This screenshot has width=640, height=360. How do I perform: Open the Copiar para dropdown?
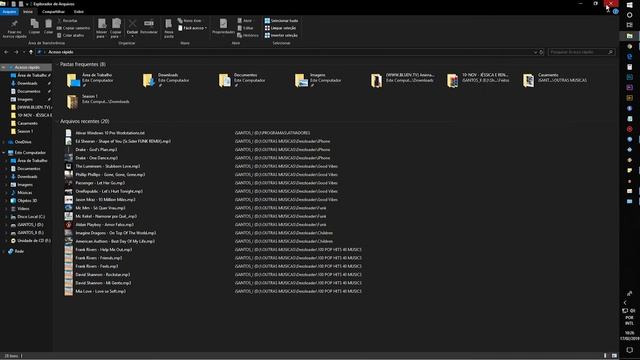116,29
